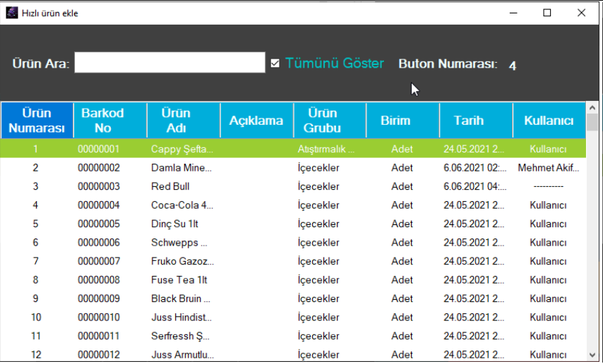The height and width of the screenshot is (364, 603).
Task: Maximize the Hızlı ürün ekle window
Action: (x=547, y=13)
